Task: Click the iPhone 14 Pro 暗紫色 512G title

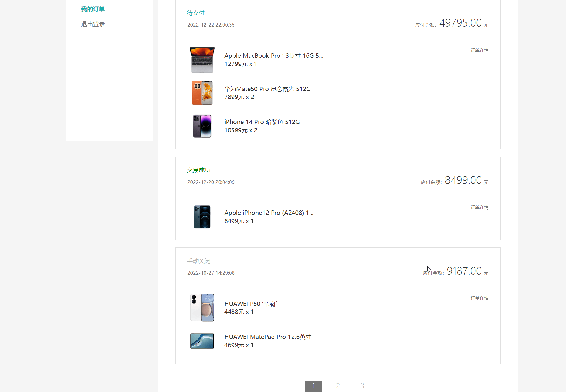Action: [262, 122]
